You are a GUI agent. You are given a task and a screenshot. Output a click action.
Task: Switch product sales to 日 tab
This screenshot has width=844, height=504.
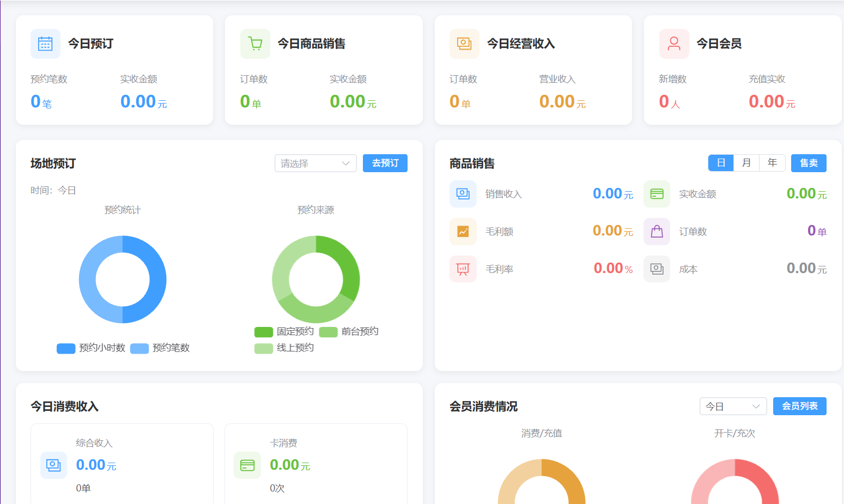[721, 163]
